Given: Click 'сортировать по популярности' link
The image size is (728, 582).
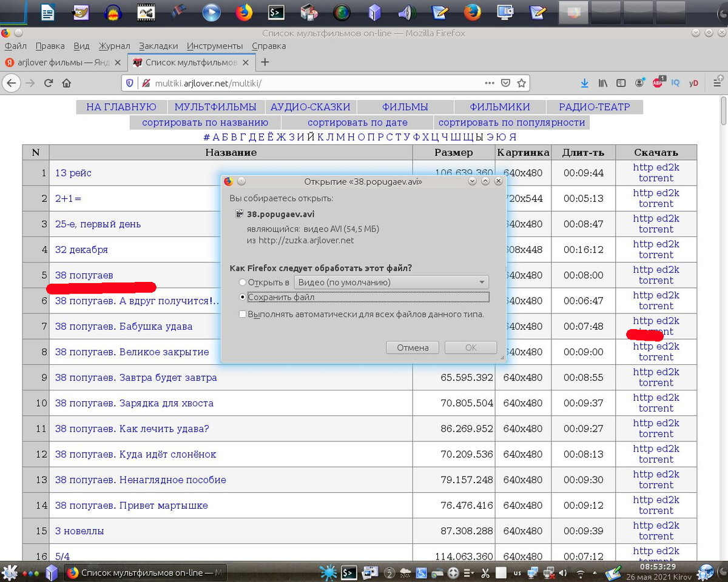Looking at the screenshot, I should [511, 122].
